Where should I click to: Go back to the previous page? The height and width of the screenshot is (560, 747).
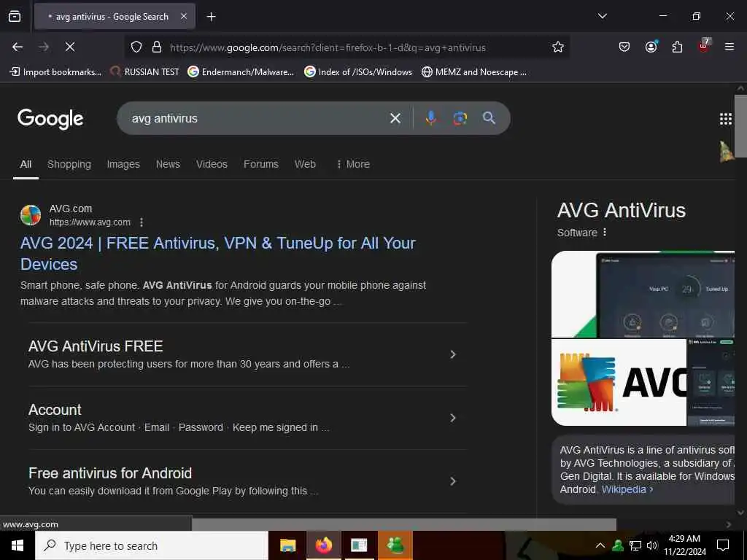click(18, 47)
